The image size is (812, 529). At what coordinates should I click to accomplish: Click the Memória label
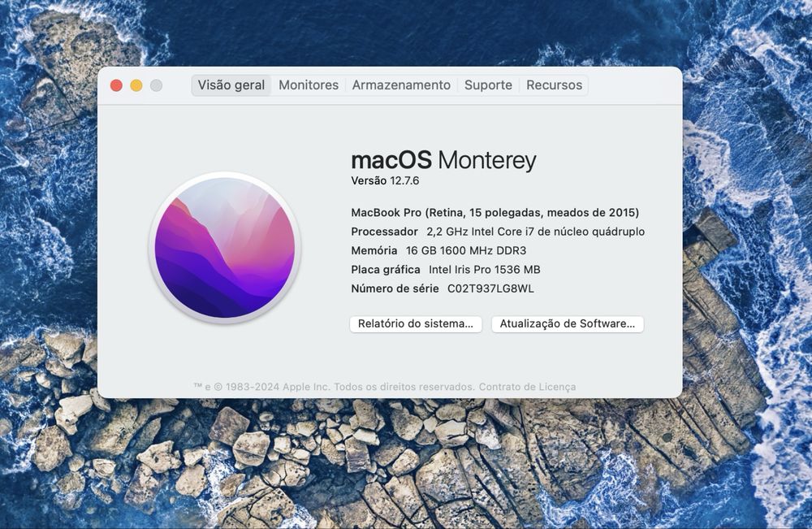tap(374, 251)
